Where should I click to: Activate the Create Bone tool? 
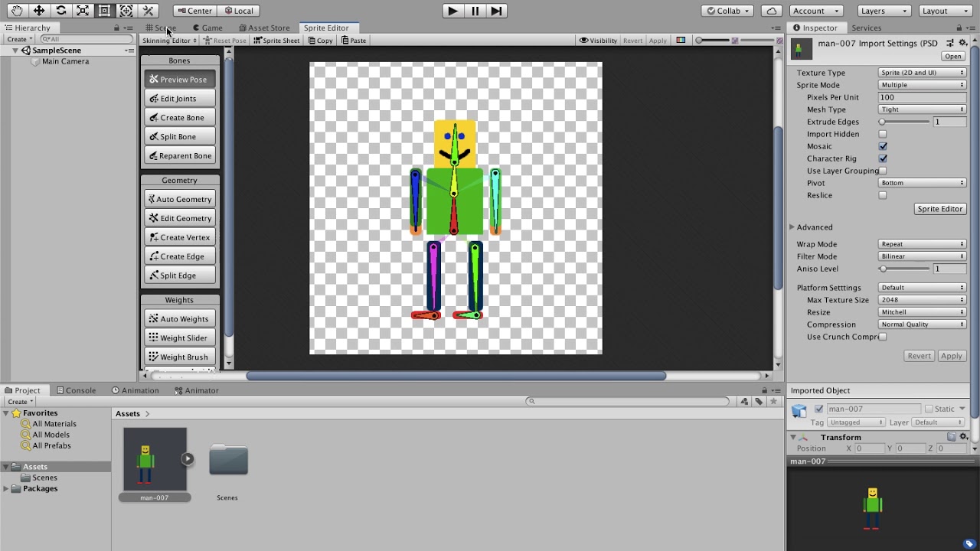click(x=179, y=117)
